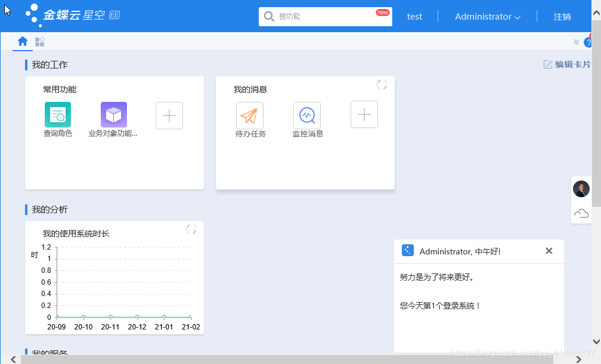601x364 pixels.
Task: Close the Administrator greeting popup
Action: (549, 251)
